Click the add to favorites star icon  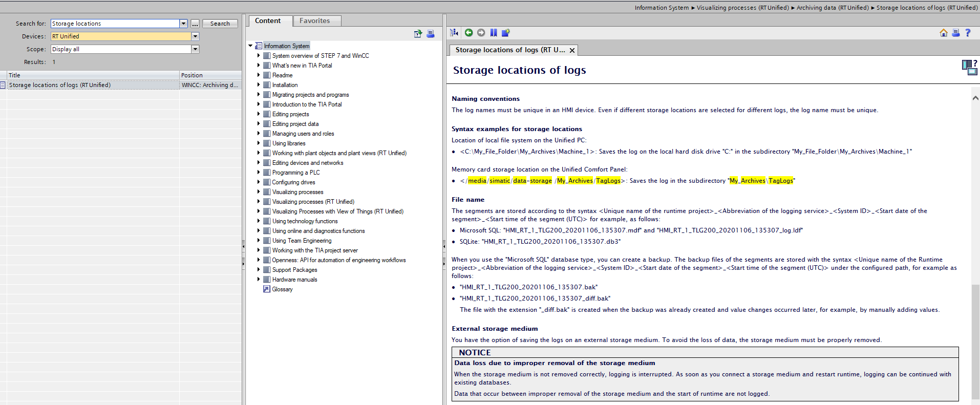[x=506, y=33]
